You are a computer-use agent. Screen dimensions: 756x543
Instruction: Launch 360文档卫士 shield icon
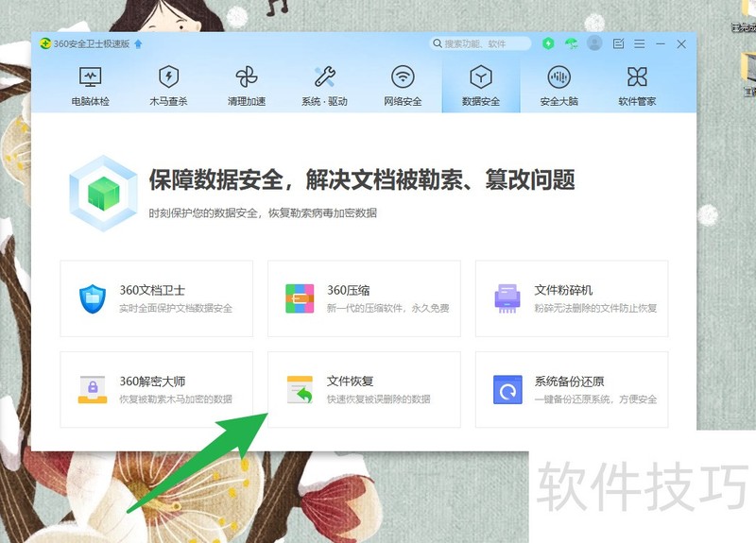pyautogui.click(x=93, y=298)
